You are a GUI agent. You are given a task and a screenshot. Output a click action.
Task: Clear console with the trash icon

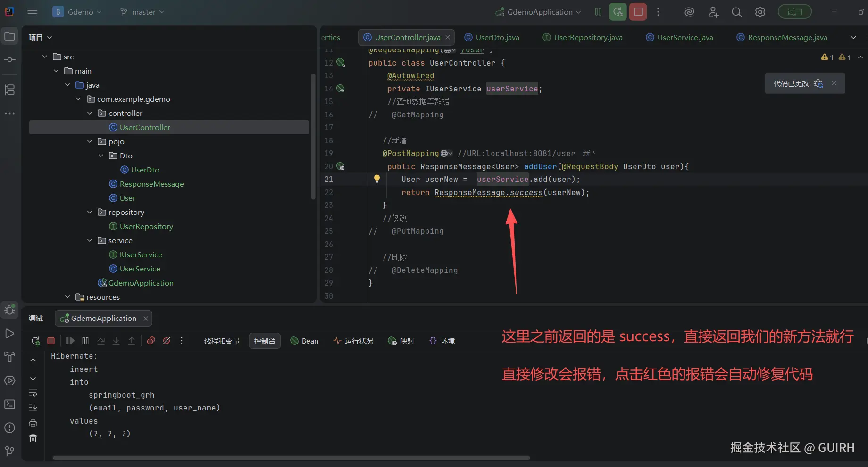point(33,438)
